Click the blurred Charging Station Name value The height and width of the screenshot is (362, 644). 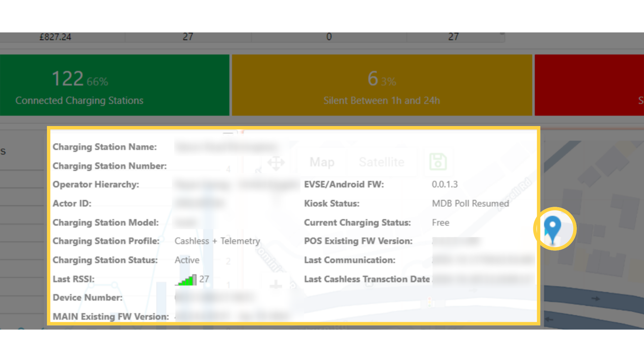click(227, 147)
